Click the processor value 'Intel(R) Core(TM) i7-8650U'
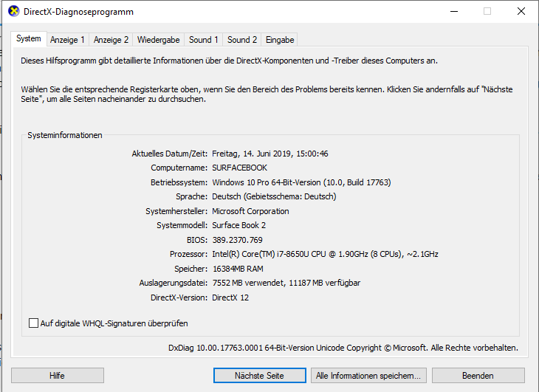This screenshot has height=392, width=539. [x=325, y=254]
